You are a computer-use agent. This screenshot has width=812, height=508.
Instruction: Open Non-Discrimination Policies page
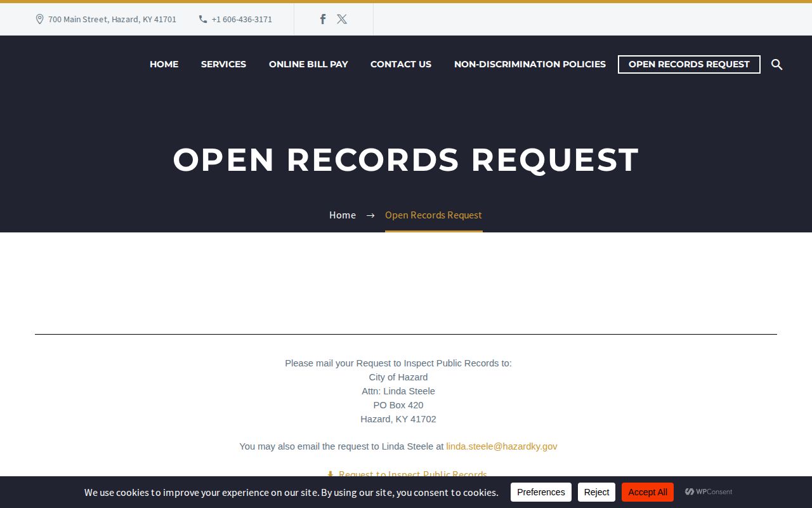coord(530,64)
